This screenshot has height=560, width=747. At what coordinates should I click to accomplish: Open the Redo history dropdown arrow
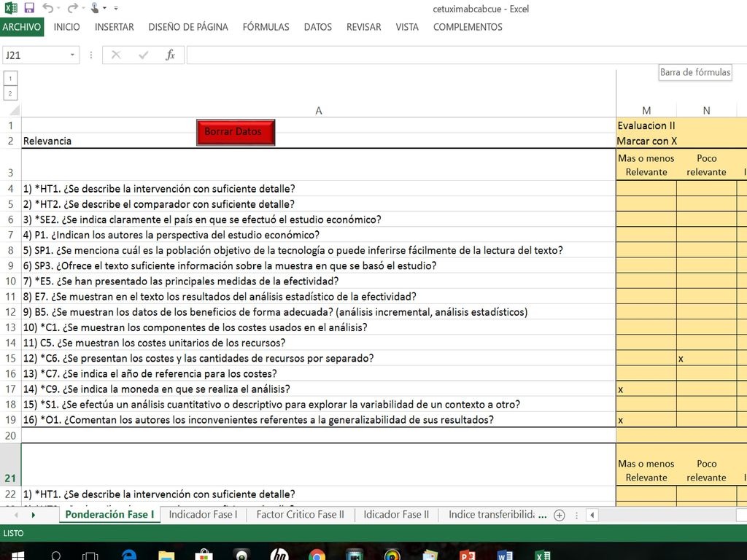[83, 8]
